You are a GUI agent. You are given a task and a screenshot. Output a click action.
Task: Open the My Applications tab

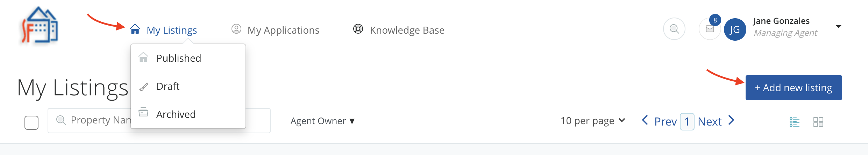click(x=283, y=30)
